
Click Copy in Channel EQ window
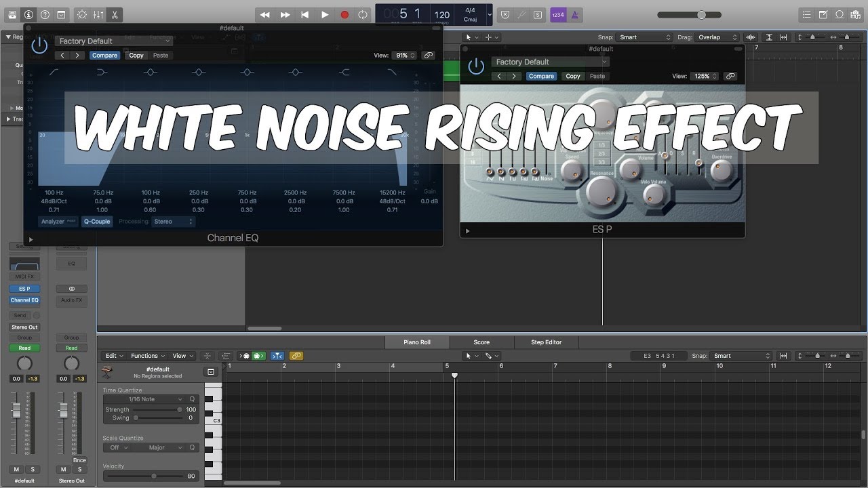[x=136, y=56]
